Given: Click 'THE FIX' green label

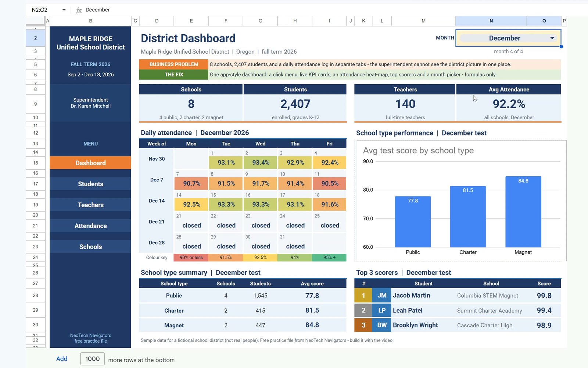Looking at the screenshot, I should [x=173, y=75].
